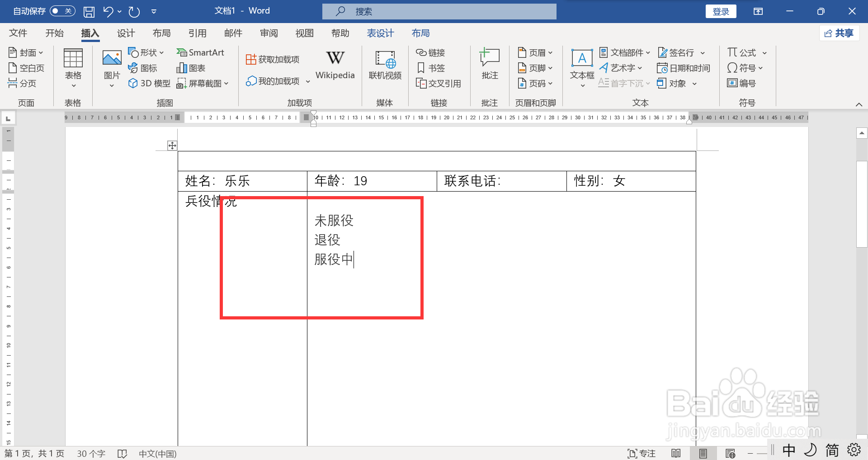
Task: Insert a 分页 page break
Action: pos(22,83)
